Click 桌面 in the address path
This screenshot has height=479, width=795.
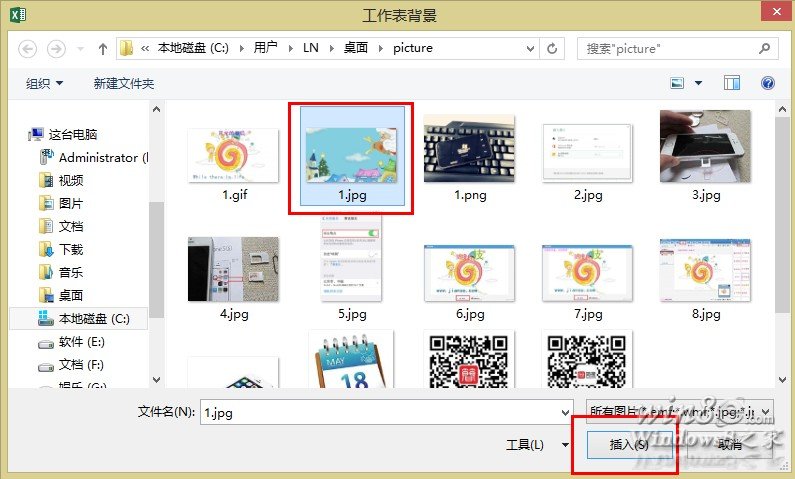(x=356, y=48)
